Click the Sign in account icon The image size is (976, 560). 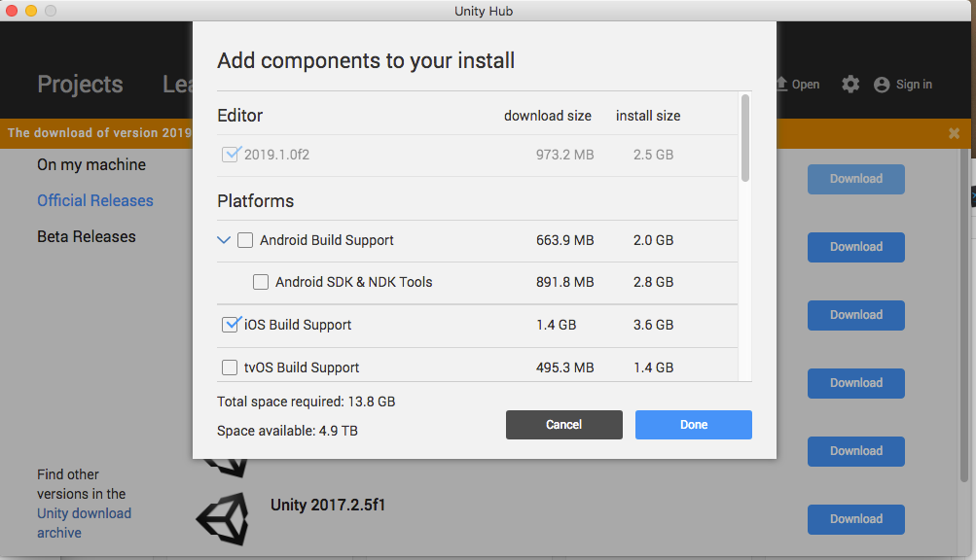882,85
